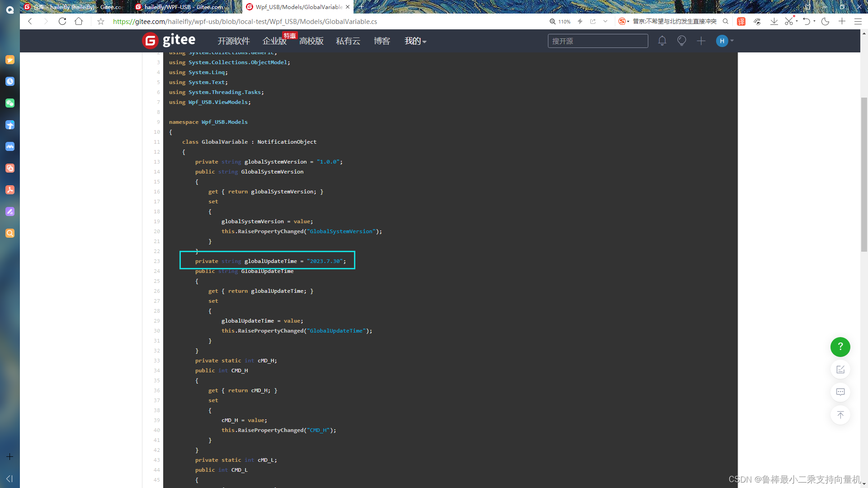Reload the page with the refresh icon
Viewport: 868px width, 488px height.
click(x=62, y=21)
